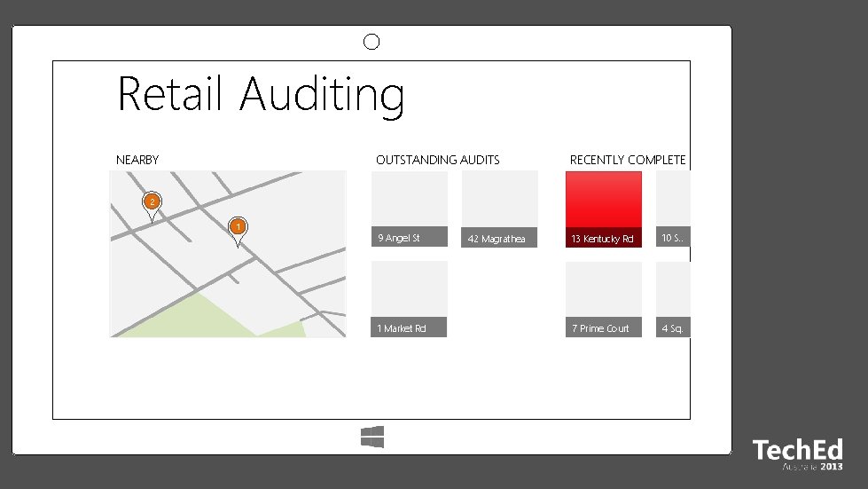The width and height of the screenshot is (868, 489).
Task: Select the red 13 Kentucky Rd tile
Action: click(x=604, y=209)
